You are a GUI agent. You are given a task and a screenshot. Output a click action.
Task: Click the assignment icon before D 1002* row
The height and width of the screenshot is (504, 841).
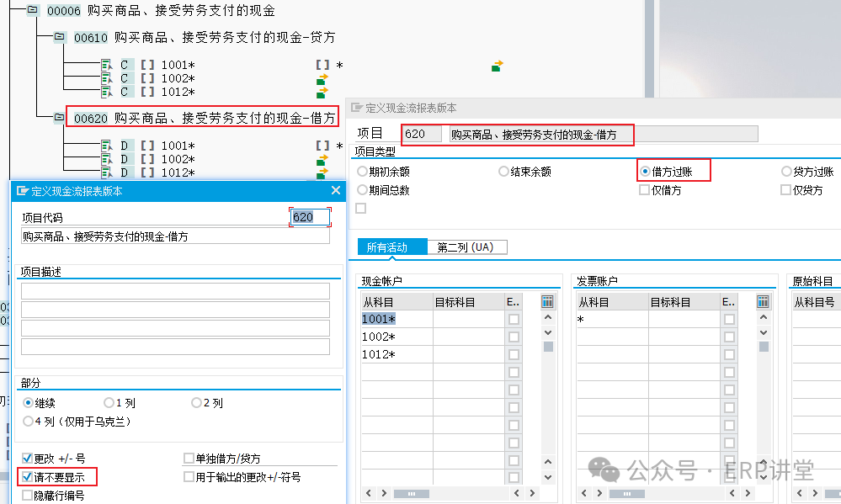[107, 159]
